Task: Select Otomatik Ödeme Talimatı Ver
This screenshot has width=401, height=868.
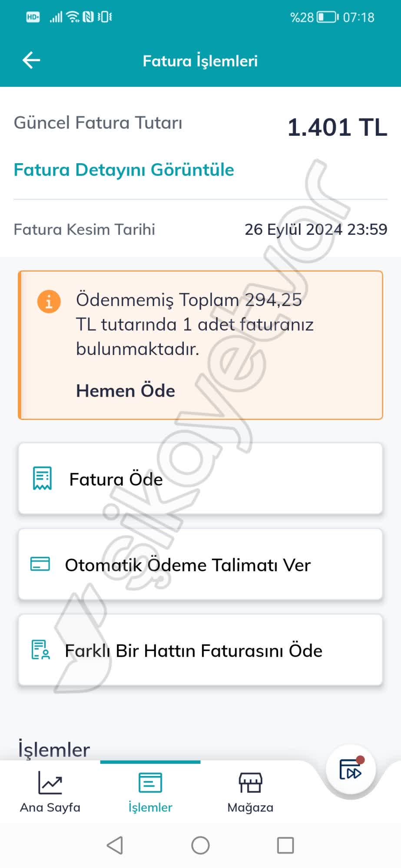Action: (x=200, y=565)
